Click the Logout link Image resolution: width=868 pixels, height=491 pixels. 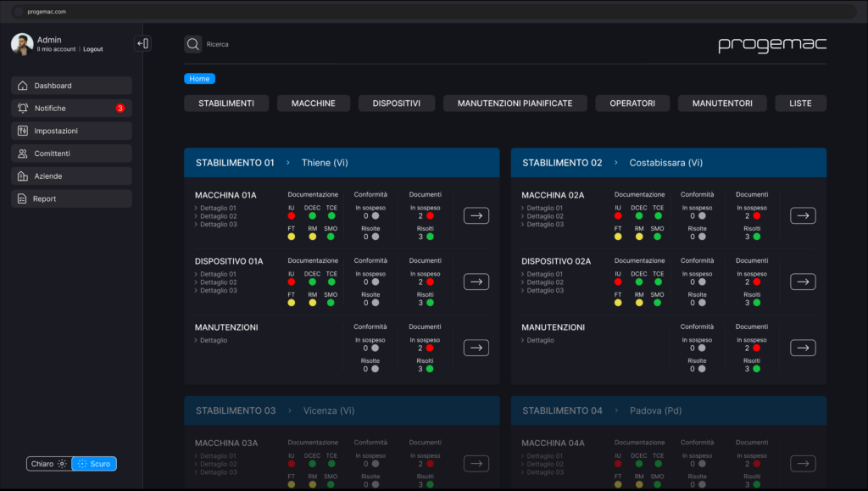click(x=93, y=49)
